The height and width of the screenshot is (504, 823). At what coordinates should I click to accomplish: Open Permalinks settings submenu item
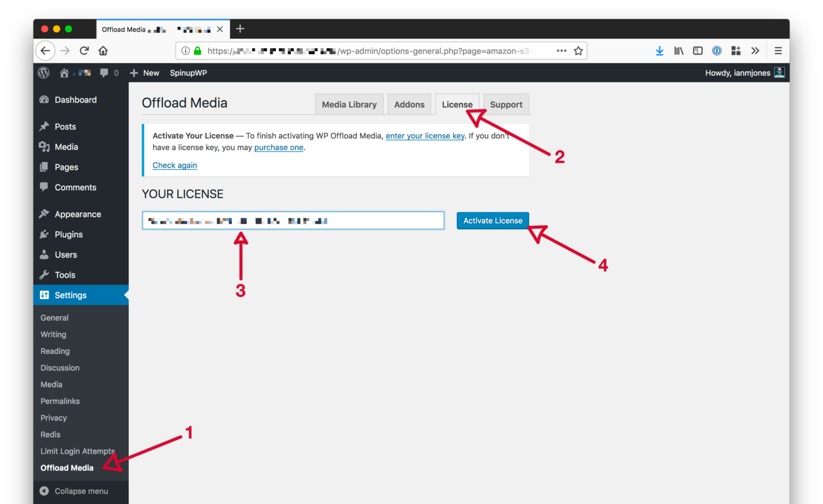60,401
